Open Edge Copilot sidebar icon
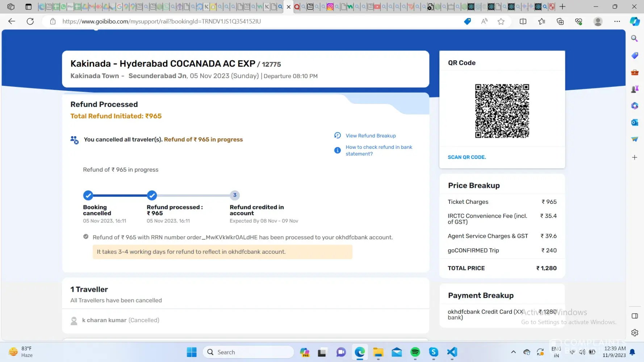The width and height of the screenshot is (644, 362). [635, 21]
